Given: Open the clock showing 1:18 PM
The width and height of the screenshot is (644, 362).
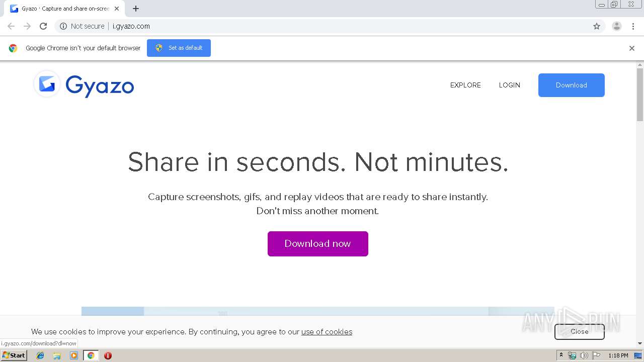Looking at the screenshot, I should click(x=618, y=355).
